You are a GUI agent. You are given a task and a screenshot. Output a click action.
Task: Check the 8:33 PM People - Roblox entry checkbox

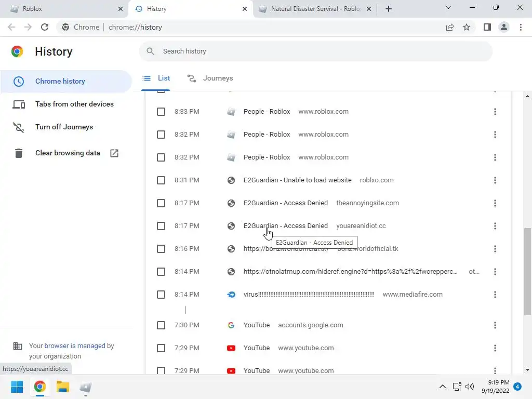pos(161,112)
